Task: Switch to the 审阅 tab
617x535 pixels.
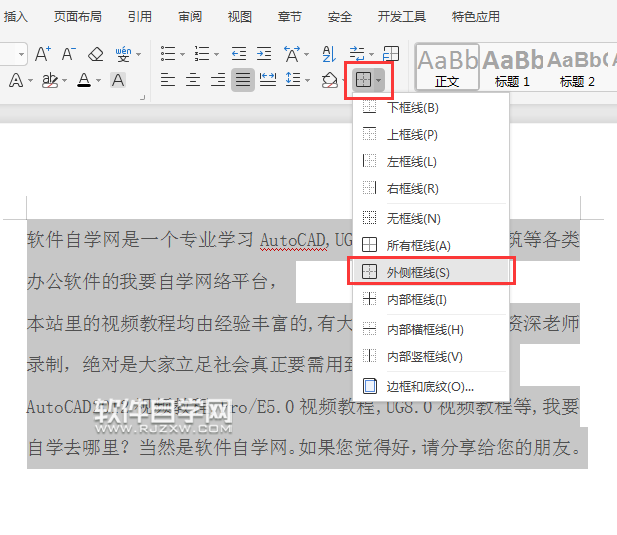Action: coord(190,17)
